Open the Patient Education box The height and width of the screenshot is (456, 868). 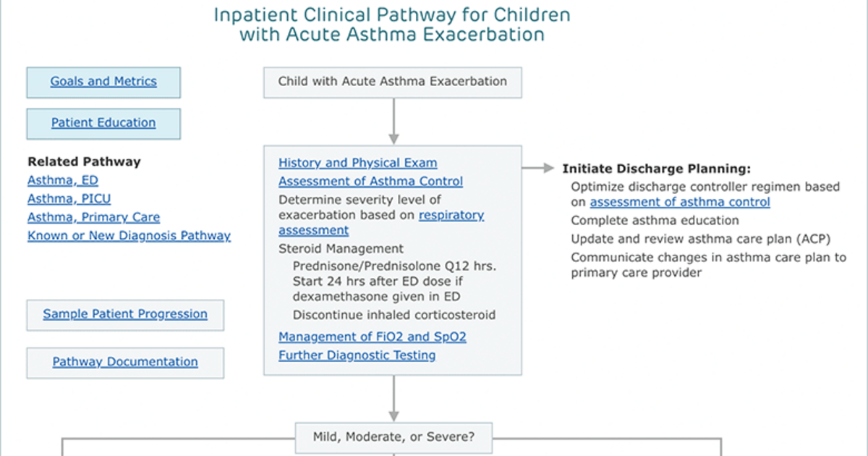point(103,123)
